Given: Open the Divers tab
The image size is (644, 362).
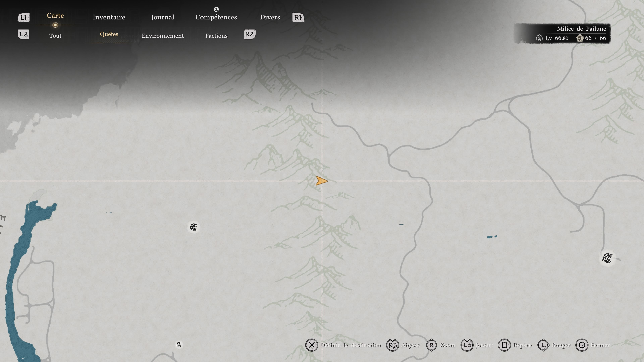Looking at the screenshot, I should pyautogui.click(x=270, y=17).
